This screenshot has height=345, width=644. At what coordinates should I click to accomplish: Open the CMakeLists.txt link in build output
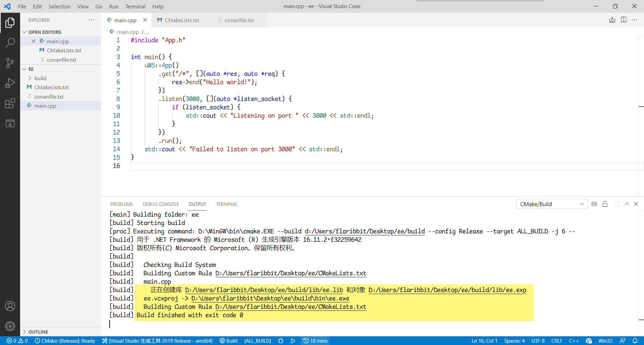click(290, 273)
